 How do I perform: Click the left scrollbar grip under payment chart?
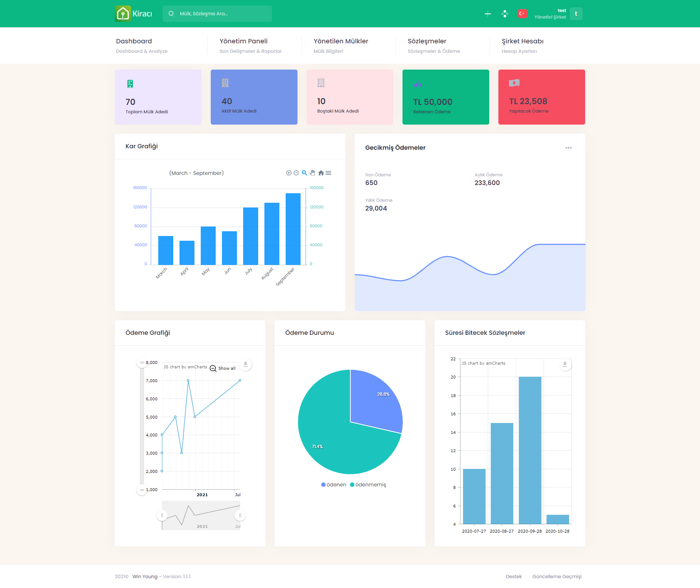point(162,516)
